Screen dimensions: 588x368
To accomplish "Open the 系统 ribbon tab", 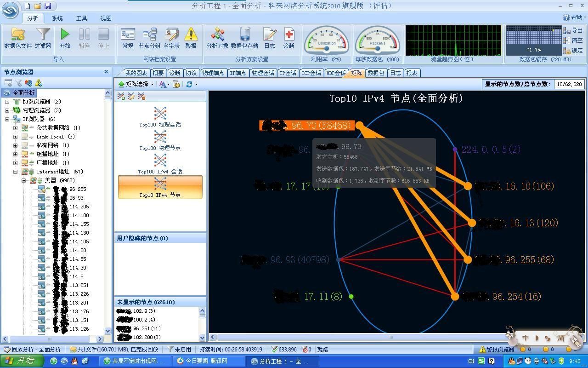I will 57,18.
